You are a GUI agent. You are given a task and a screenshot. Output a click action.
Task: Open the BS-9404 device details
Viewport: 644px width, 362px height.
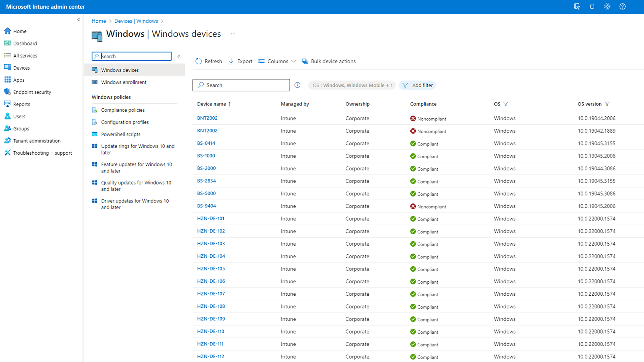(206, 206)
